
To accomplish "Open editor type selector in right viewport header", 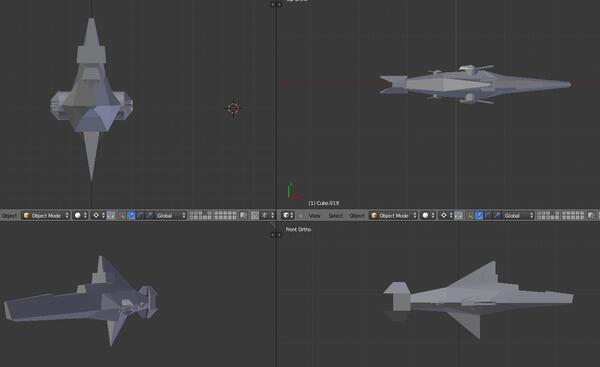I will [x=288, y=216].
